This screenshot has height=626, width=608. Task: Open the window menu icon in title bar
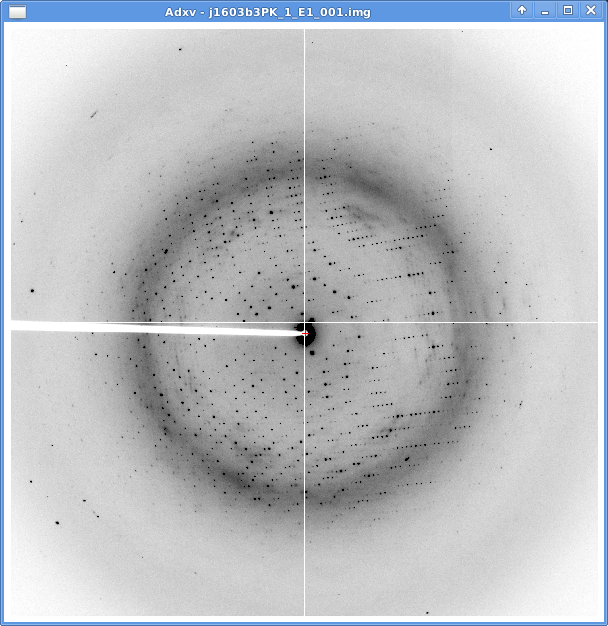point(17,11)
